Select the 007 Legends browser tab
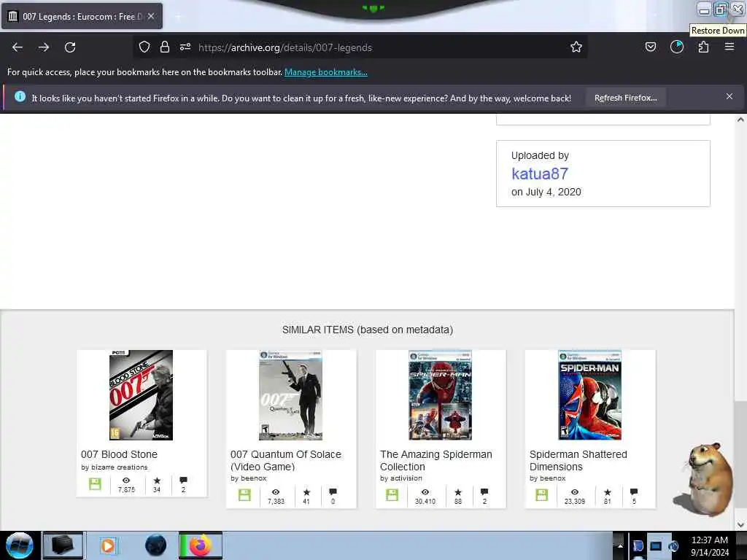 point(82,17)
